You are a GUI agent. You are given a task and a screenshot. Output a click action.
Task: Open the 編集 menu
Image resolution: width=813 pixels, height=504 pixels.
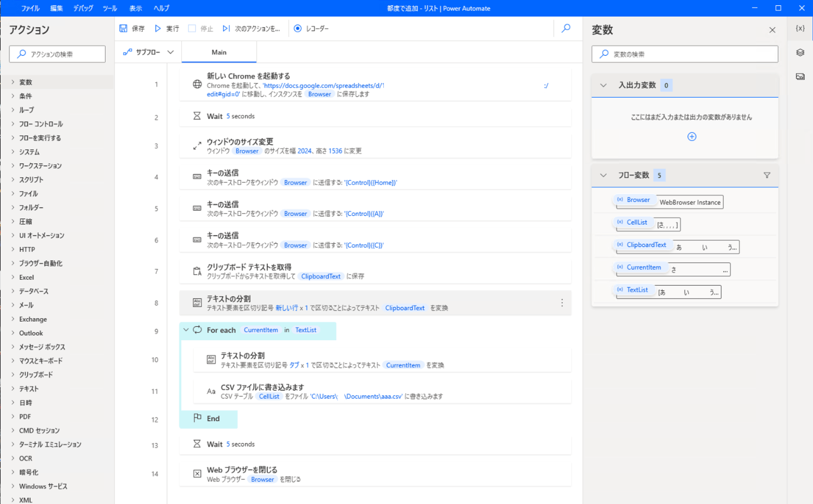click(x=56, y=8)
